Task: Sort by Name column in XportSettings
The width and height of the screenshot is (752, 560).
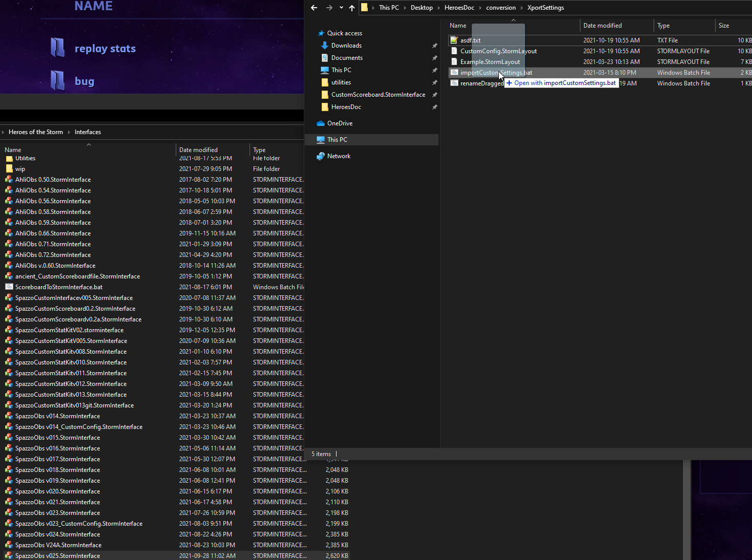Action: click(x=458, y=26)
